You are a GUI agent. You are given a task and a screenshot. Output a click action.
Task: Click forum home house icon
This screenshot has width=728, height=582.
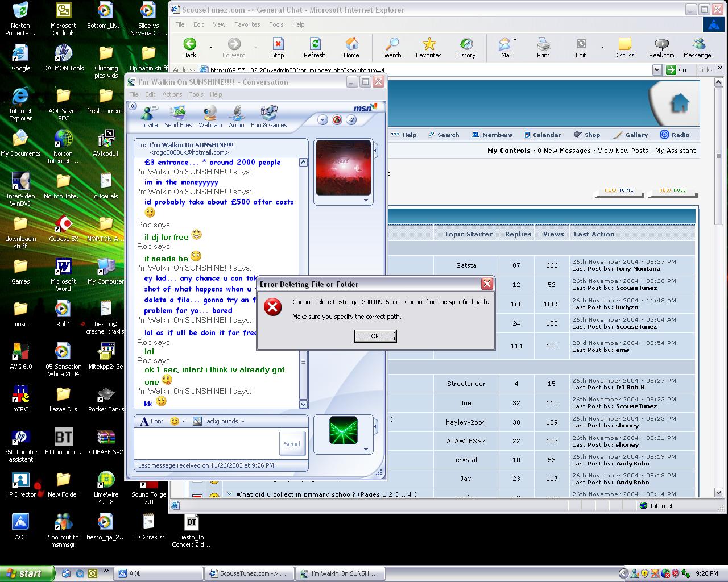(680, 103)
